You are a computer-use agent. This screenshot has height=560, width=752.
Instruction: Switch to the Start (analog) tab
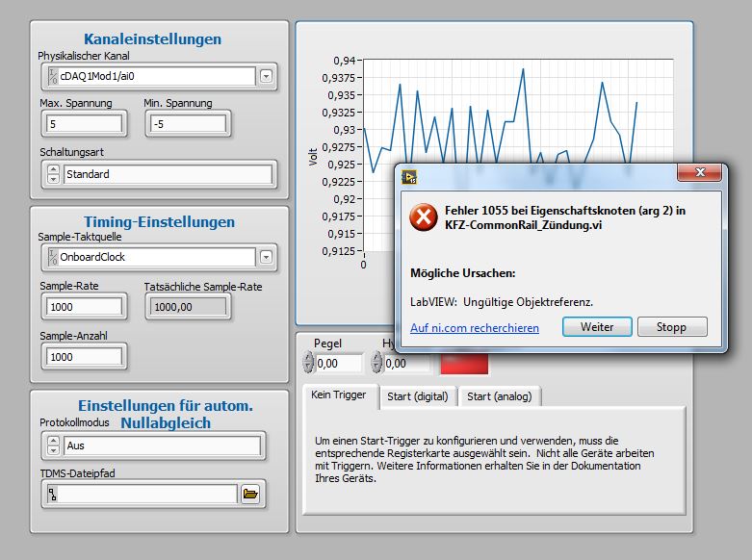[x=500, y=397]
